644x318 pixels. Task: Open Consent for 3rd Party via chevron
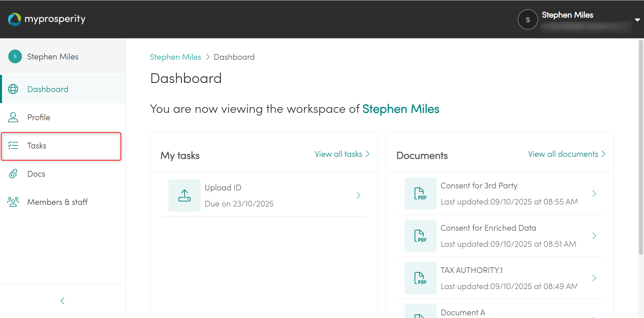click(x=594, y=193)
